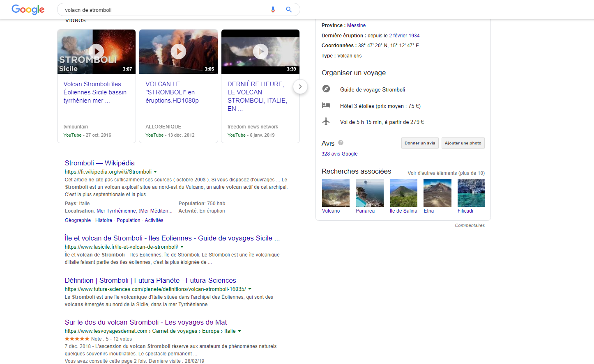
Task: Select the Panarea related search thumbnail
Action: (370, 193)
